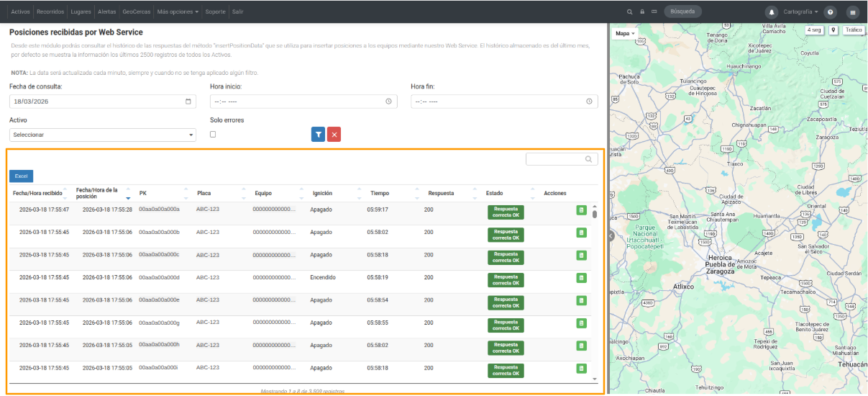Open detail icon for PK 00aa0a00a000d

(581, 278)
